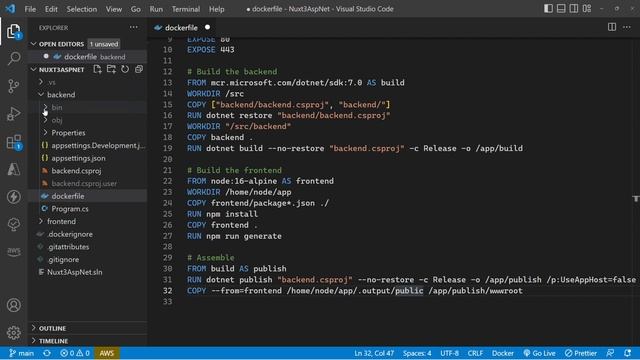The image size is (640, 360).
Task: Click the AWS status bar item
Action: [107, 353]
